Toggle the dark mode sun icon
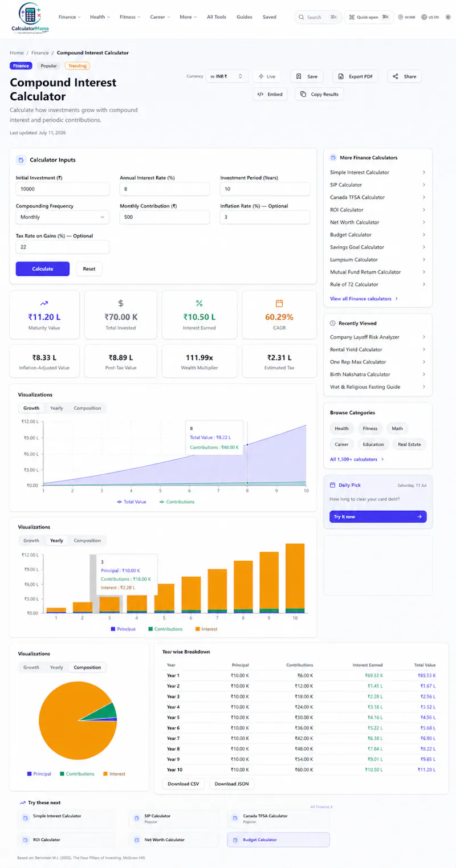Screen dimensions: 456x868 click(448, 17)
